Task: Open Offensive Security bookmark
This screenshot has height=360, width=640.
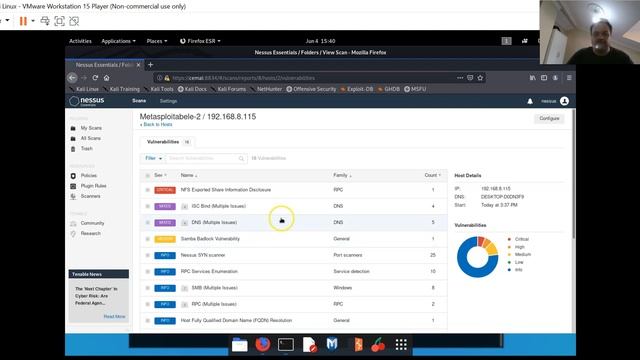Action: (311, 89)
